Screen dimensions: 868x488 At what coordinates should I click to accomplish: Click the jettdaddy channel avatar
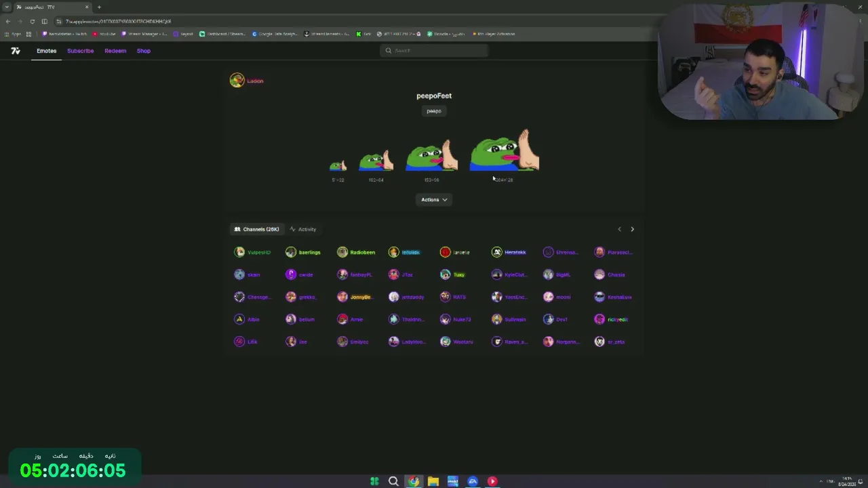click(394, 297)
